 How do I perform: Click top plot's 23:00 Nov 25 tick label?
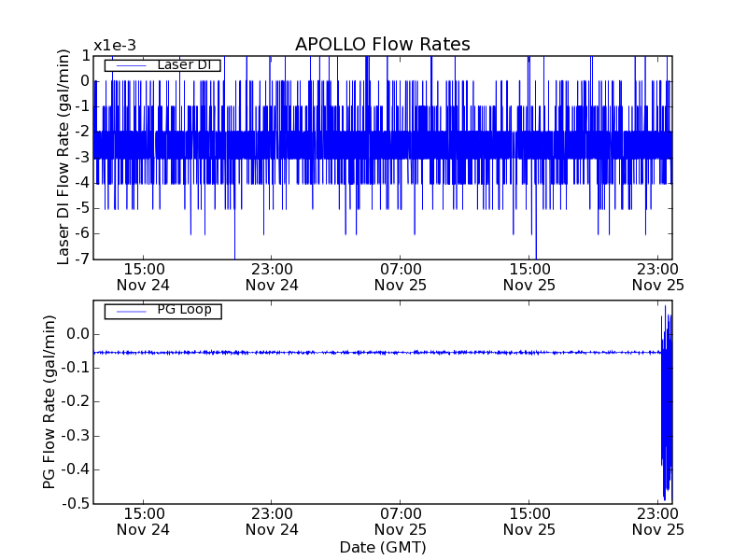(x=657, y=276)
